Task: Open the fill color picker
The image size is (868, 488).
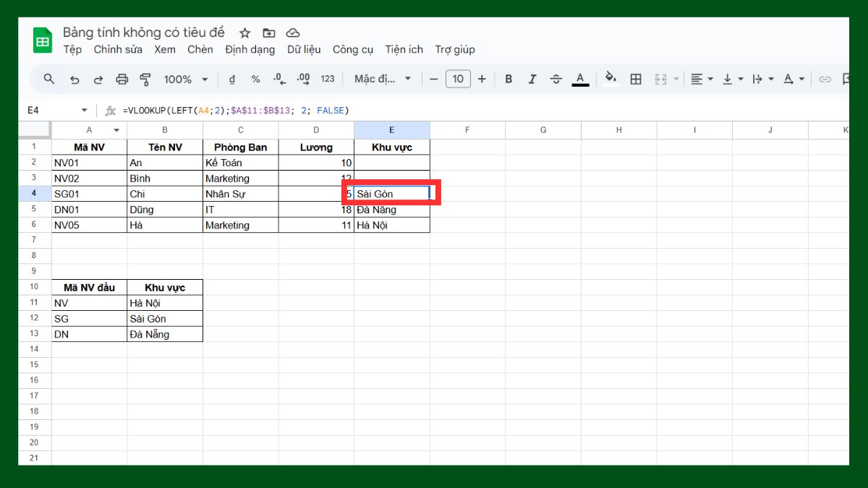Action: pos(610,79)
